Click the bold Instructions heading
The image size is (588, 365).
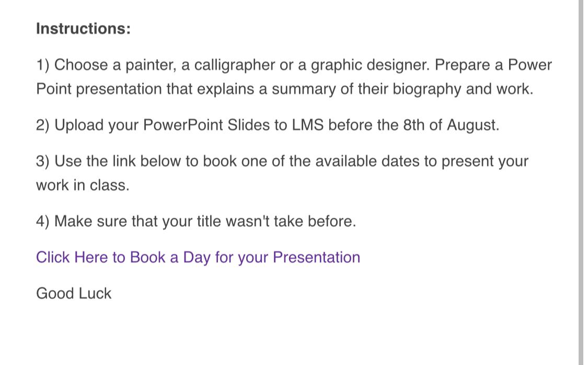83,29
